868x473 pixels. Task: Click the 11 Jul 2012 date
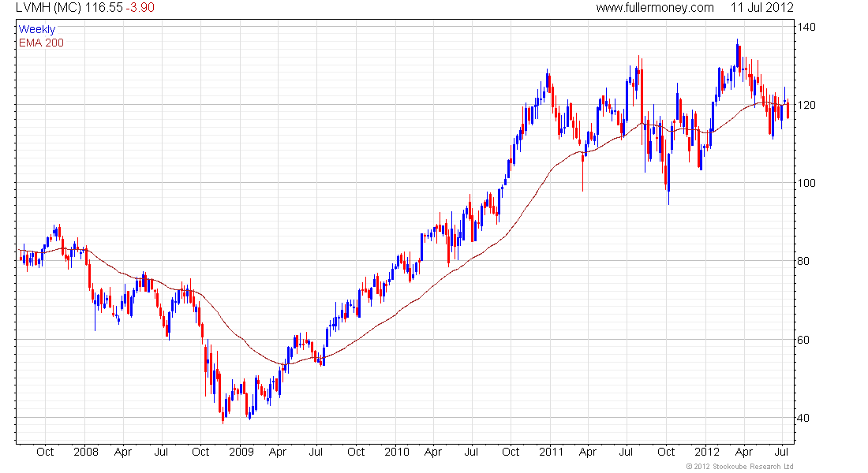761,8
